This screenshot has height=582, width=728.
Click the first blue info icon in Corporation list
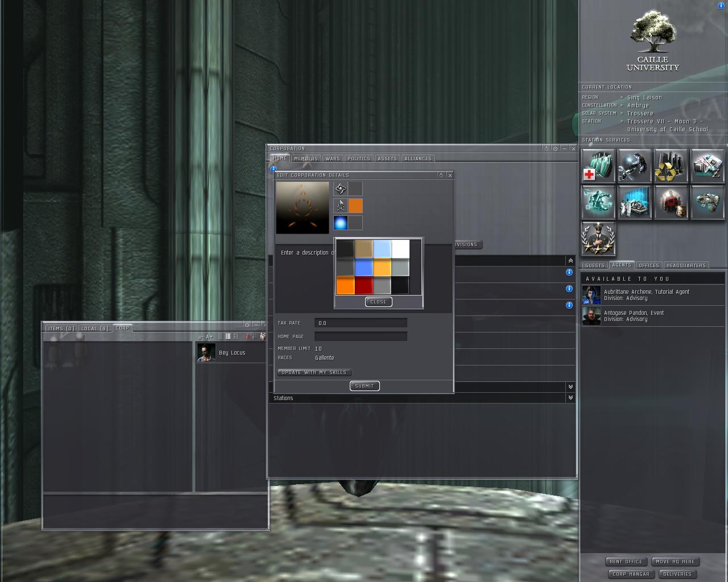(569, 272)
